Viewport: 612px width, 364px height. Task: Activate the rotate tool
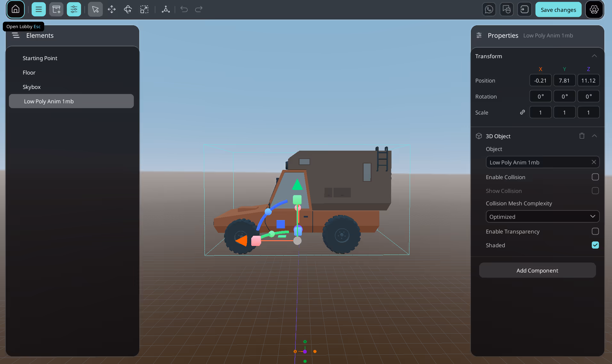point(128,9)
